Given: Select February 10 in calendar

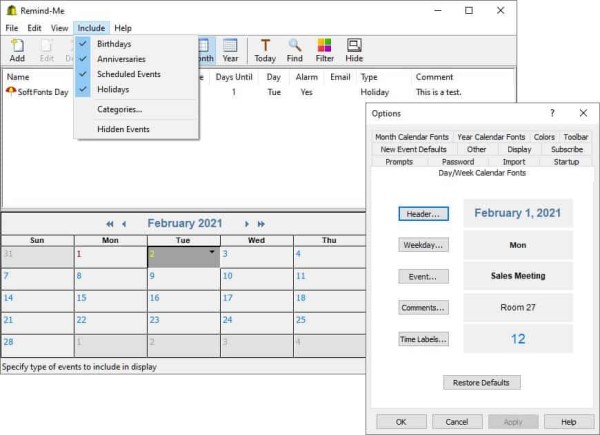Looking at the screenshot, I should pyautogui.click(x=256, y=279).
